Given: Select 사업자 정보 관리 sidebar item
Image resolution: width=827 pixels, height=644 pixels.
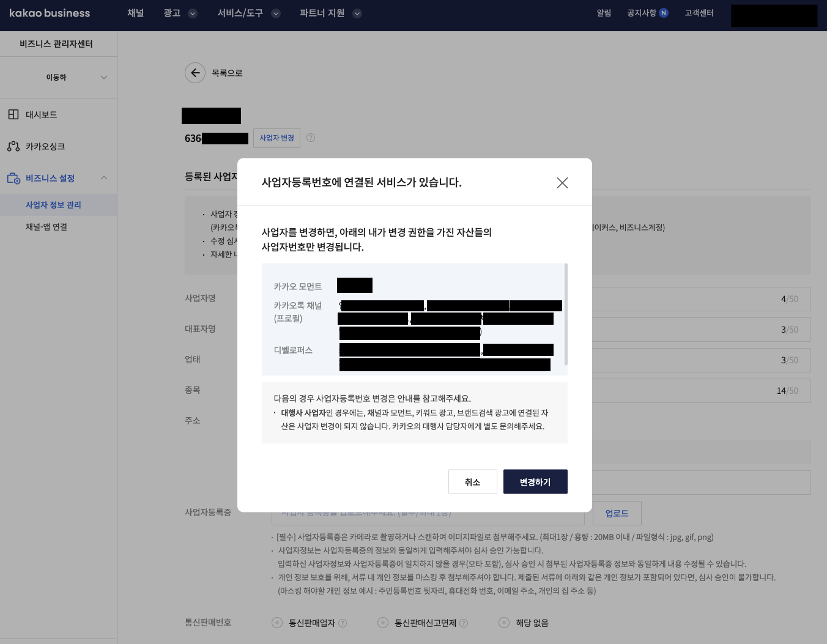Looking at the screenshot, I should coord(58,205).
